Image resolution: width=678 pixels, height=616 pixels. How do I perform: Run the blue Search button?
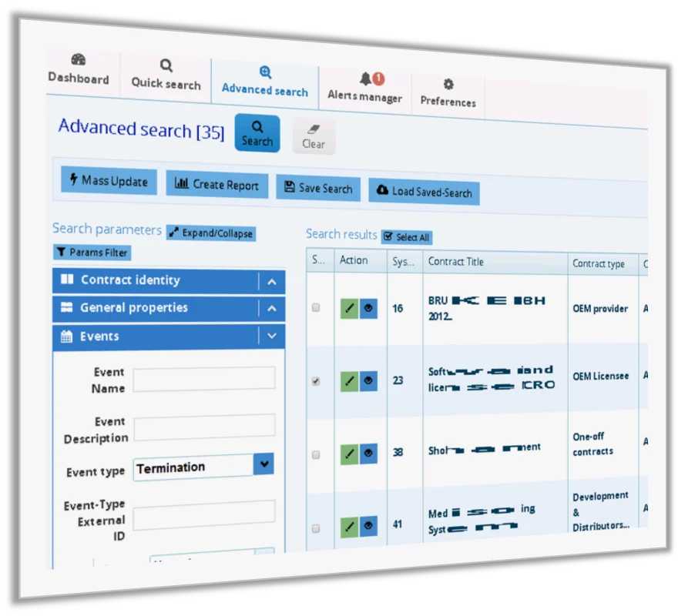pyautogui.click(x=257, y=133)
